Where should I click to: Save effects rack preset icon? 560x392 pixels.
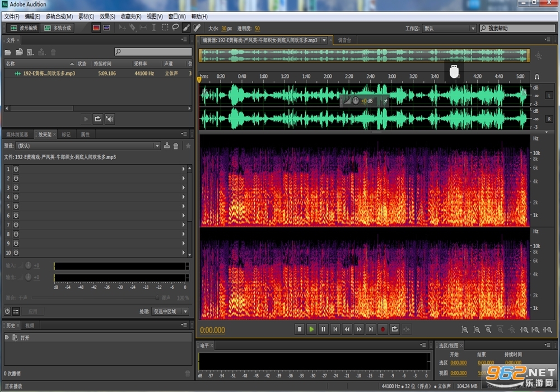click(166, 146)
